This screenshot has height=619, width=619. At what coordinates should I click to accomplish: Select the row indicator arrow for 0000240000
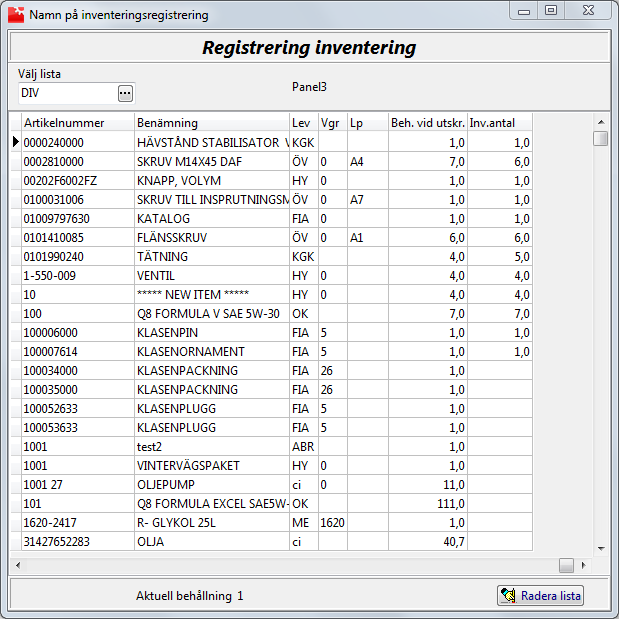(16, 142)
